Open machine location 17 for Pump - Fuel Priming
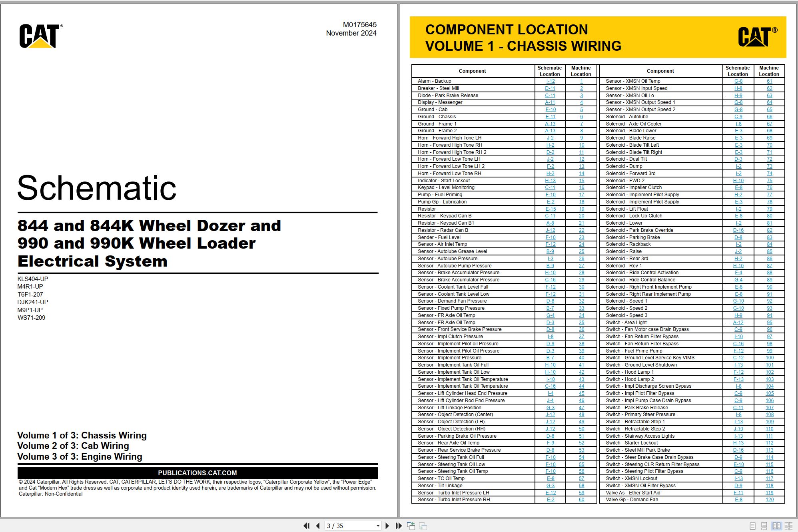This screenshot has width=798, height=532. pyautogui.click(x=581, y=195)
